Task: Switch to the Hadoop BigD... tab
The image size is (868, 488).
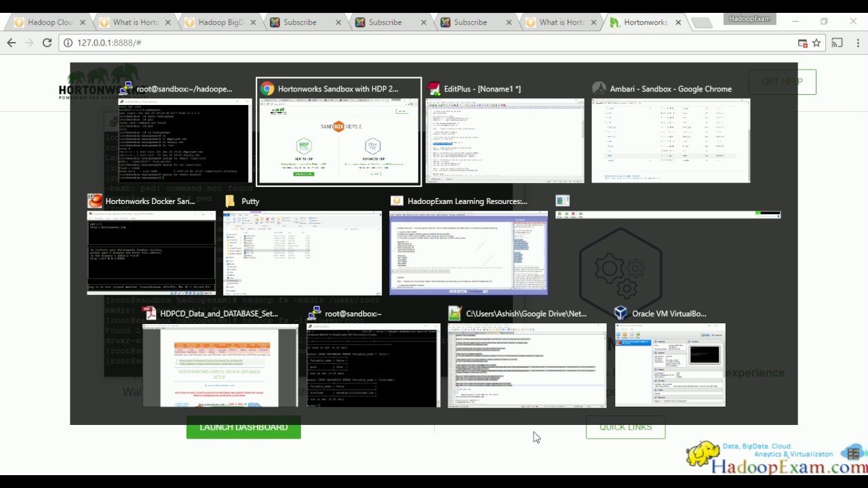Action: [x=221, y=22]
